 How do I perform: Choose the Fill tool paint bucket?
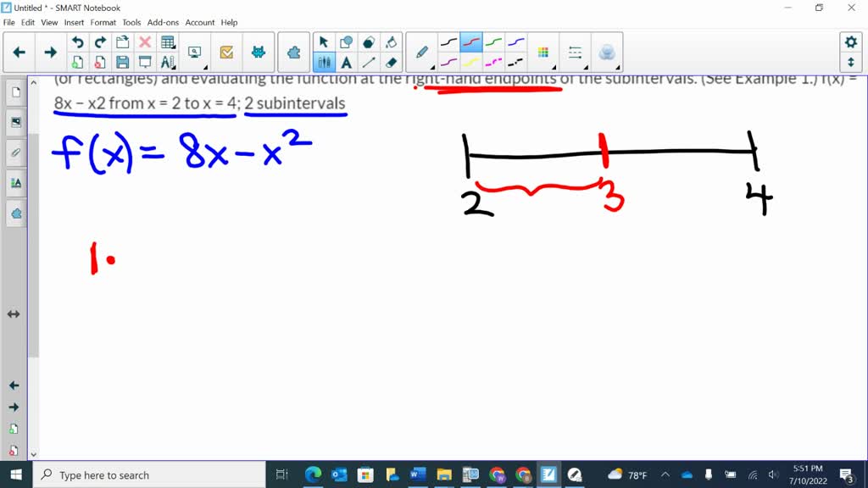[x=392, y=42]
